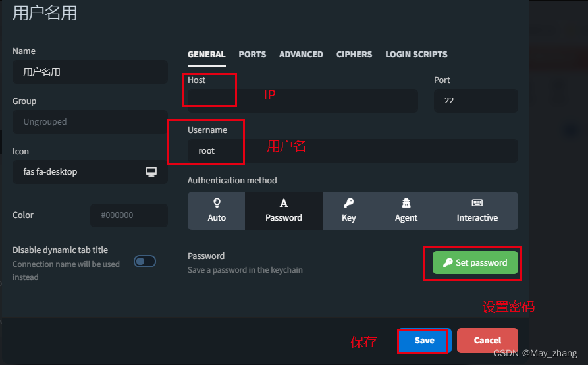Click the desktop icon in the Icon field
The width and height of the screenshot is (588, 365).
coord(151,172)
